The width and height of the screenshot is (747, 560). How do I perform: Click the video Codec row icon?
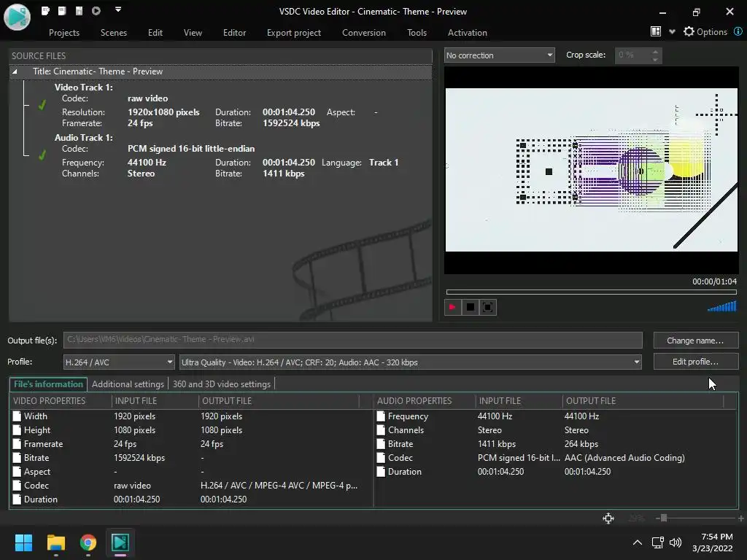18,485
